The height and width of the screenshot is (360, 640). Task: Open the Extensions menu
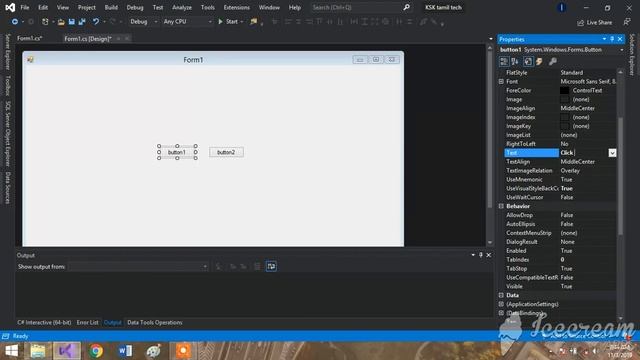[237, 7]
